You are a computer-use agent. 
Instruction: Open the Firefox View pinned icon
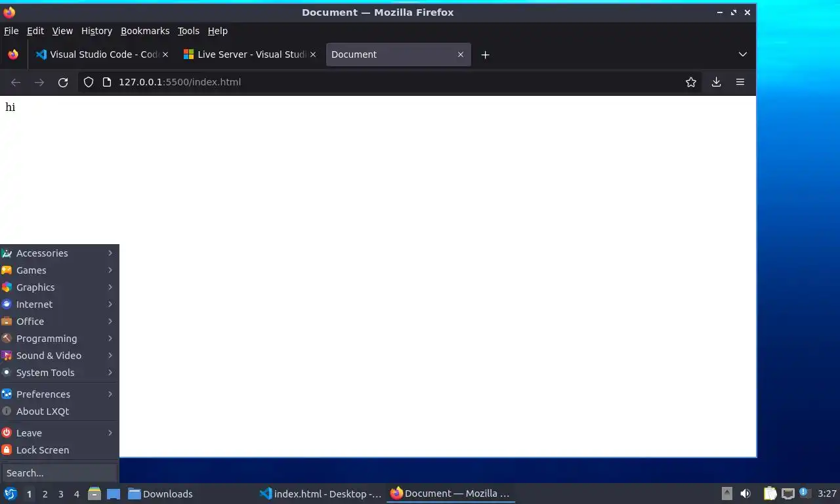pos(13,54)
